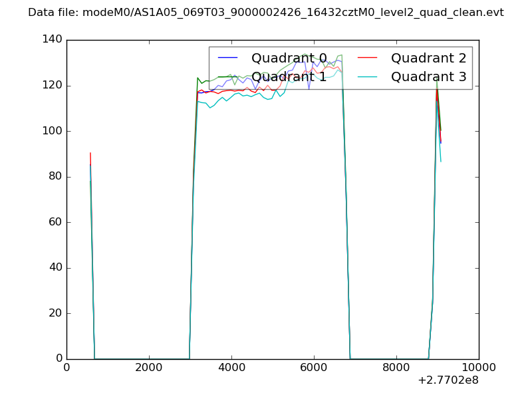
Task: Select the red line sample in legend
Action: point(368,58)
